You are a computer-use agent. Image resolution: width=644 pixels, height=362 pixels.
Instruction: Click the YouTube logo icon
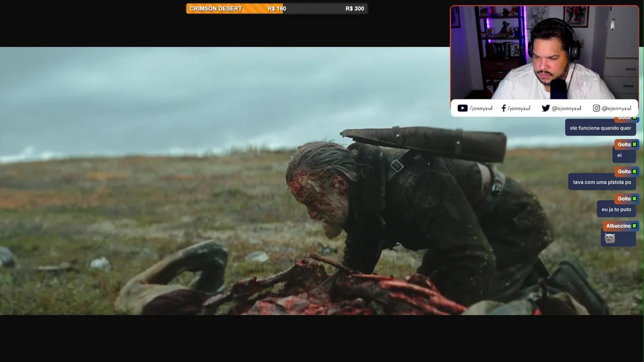[x=462, y=108]
